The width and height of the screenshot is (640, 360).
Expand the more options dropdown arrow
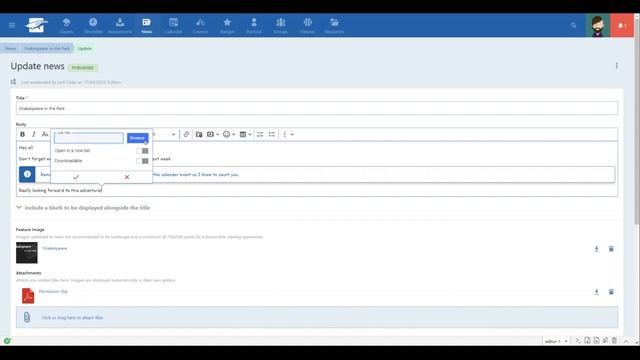click(x=292, y=134)
